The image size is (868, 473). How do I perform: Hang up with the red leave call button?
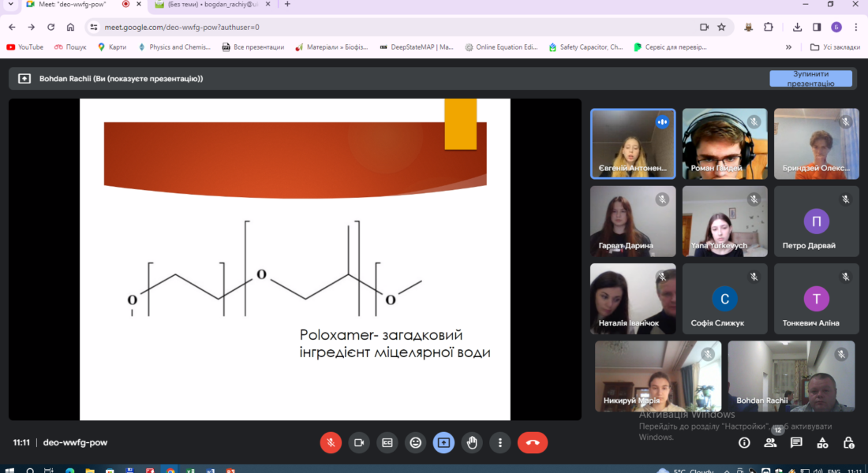point(533,442)
